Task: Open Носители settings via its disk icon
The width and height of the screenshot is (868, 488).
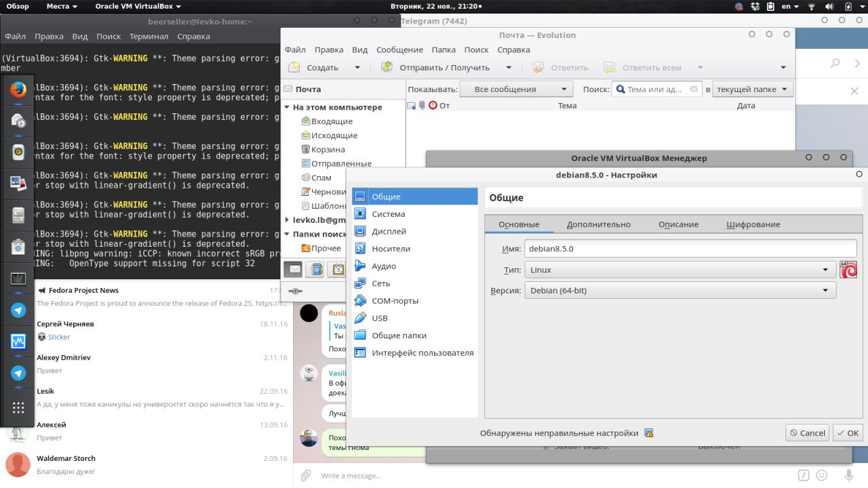Action: pyautogui.click(x=360, y=249)
